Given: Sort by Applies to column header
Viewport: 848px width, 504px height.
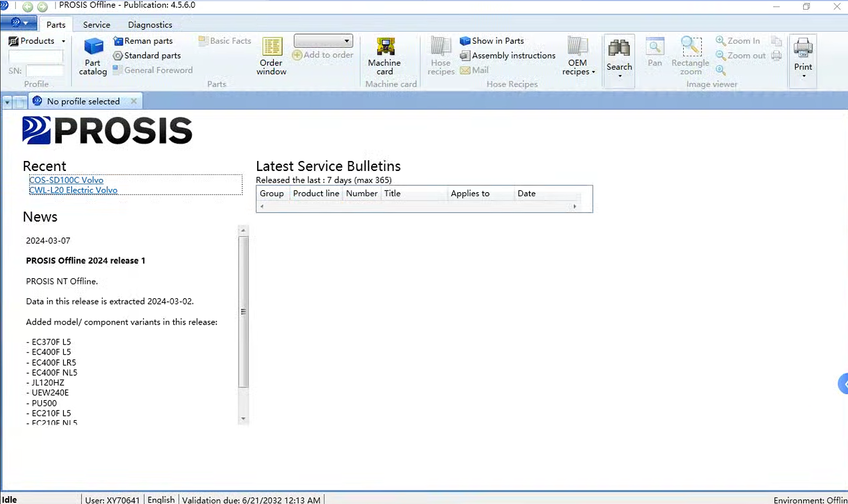Looking at the screenshot, I should (480, 193).
